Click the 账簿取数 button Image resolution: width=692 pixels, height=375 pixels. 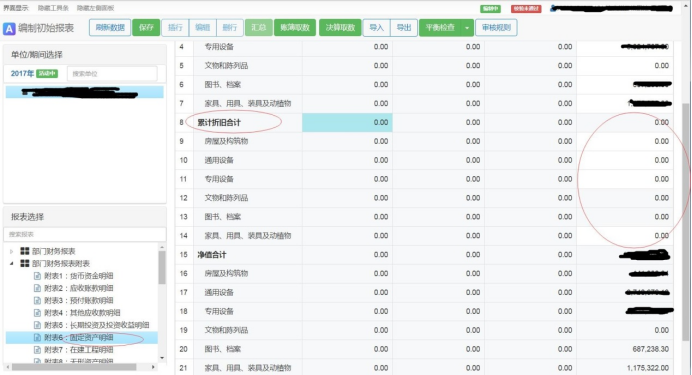pyautogui.click(x=295, y=28)
